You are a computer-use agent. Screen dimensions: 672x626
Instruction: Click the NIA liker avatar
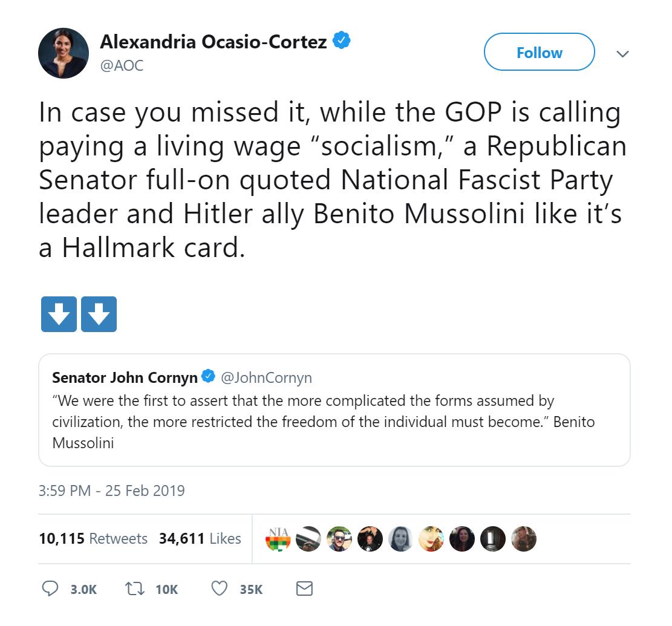(x=278, y=538)
